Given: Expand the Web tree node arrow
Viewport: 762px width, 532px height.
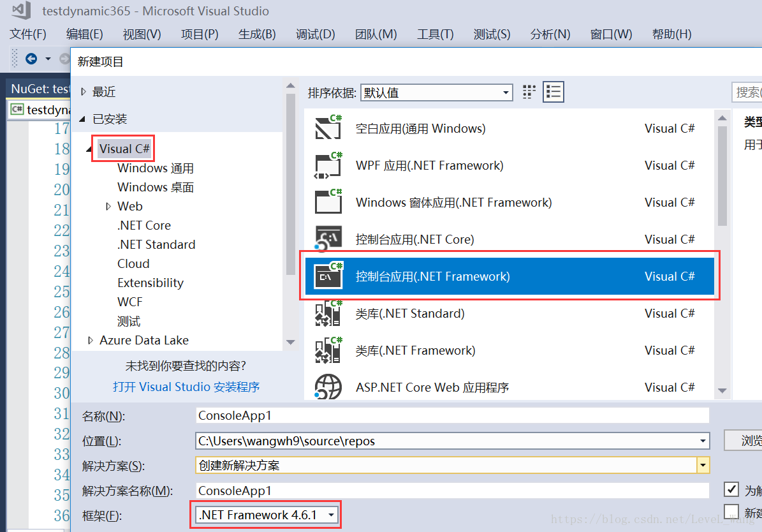Looking at the screenshot, I should [x=108, y=207].
